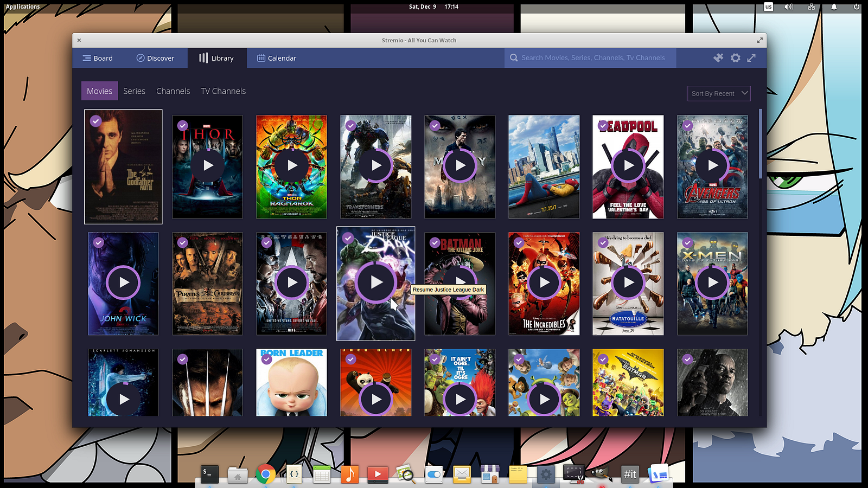The image size is (868, 488).
Task: Toggle watched checkmark on Transformers
Action: pyautogui.click(x=351, y=125)
